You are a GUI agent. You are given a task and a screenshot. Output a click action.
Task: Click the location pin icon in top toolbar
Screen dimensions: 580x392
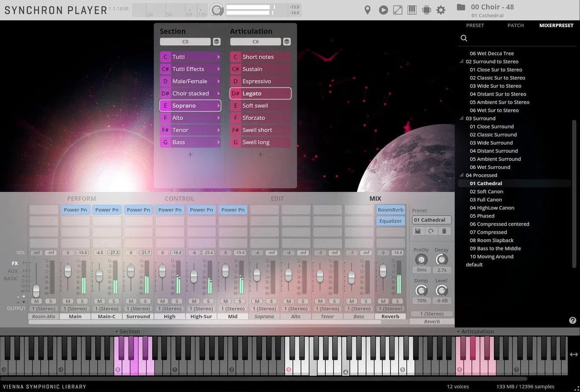[367, 10]
